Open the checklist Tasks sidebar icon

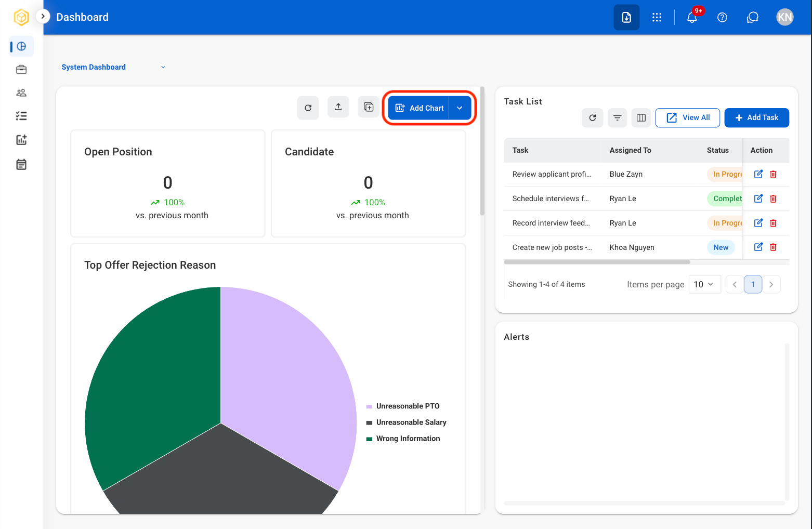pyautogui.click(x=21, y=116)
